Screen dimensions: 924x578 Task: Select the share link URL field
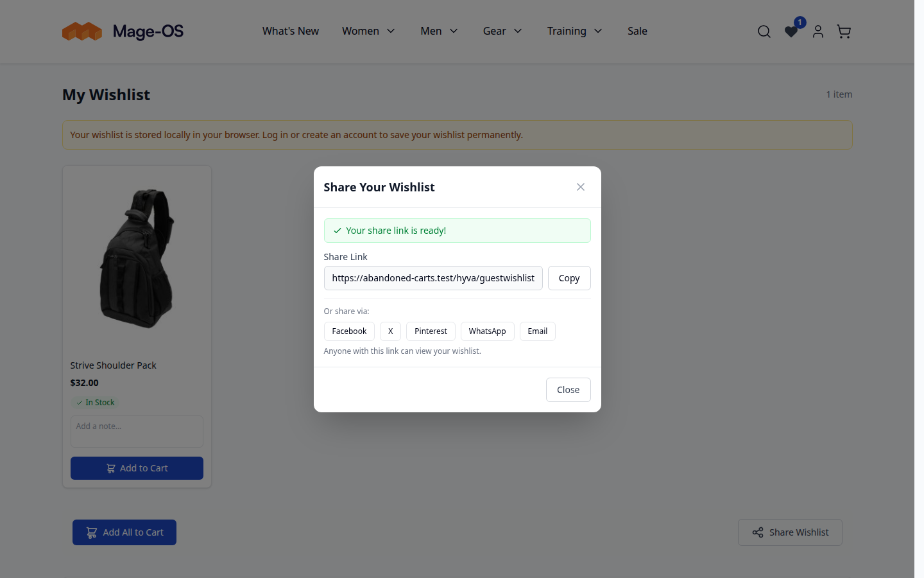433,278
